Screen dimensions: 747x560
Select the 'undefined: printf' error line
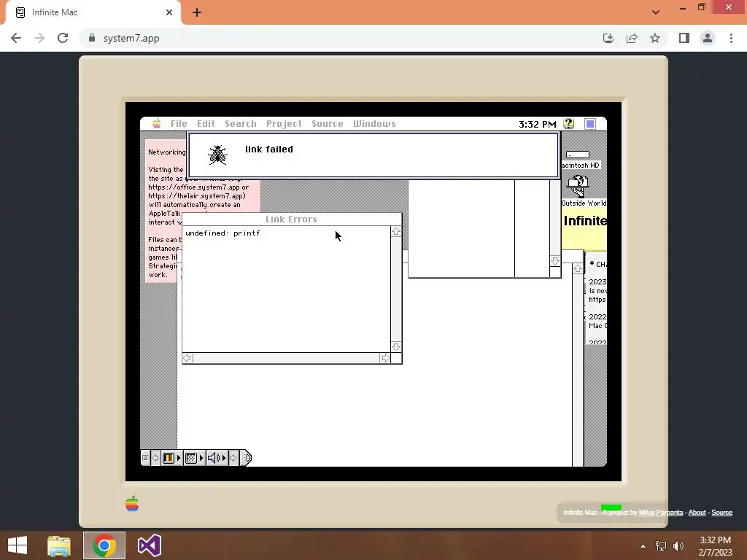[x=222, y=233]
